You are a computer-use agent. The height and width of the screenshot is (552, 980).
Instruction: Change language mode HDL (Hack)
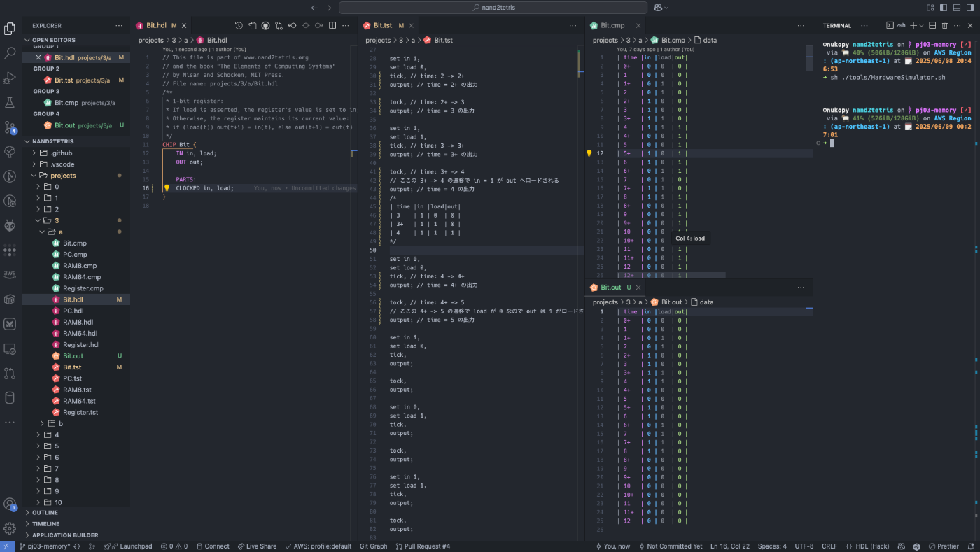[868, 546]
